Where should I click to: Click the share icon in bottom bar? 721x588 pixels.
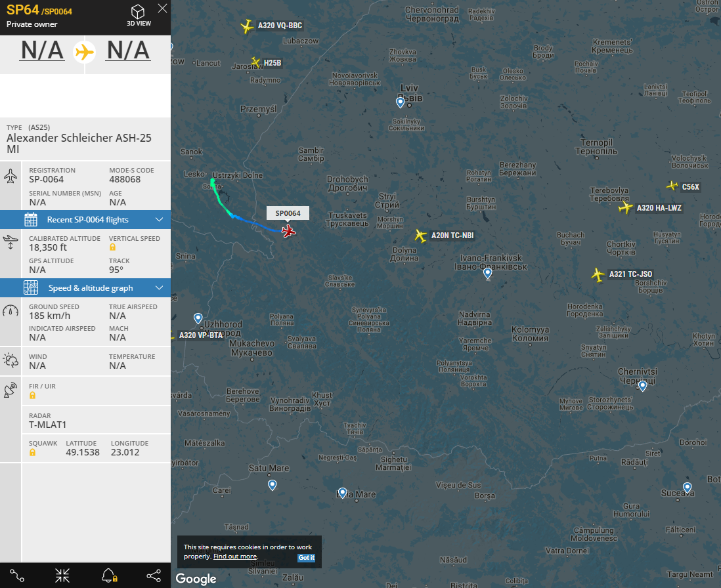(x=154, y=576)
